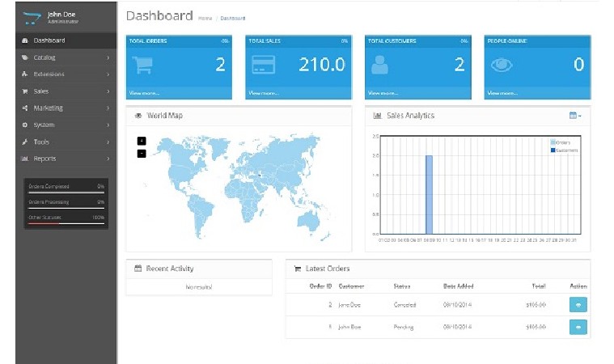The height and width of the screenshot is (364, 614).
Task: Click View more under Total Orders
Action: click(144, 93)
